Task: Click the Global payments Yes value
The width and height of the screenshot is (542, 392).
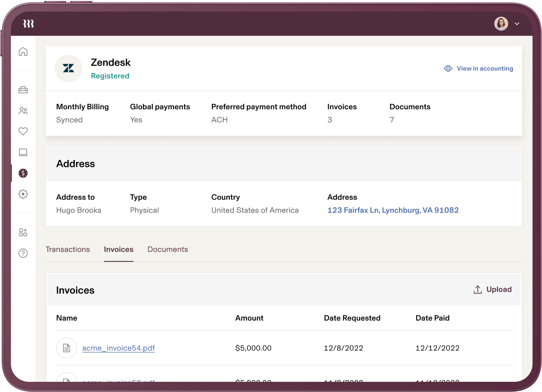Action: tap(136, 120)
